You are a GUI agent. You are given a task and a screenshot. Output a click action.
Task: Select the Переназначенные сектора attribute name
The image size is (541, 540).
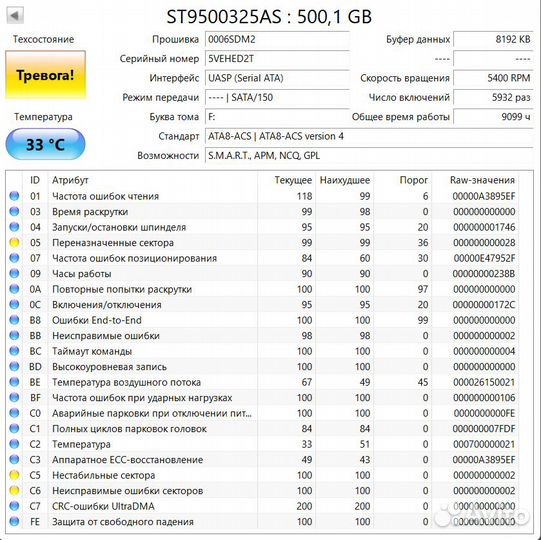pyautogui.click(x=113, y=243)
